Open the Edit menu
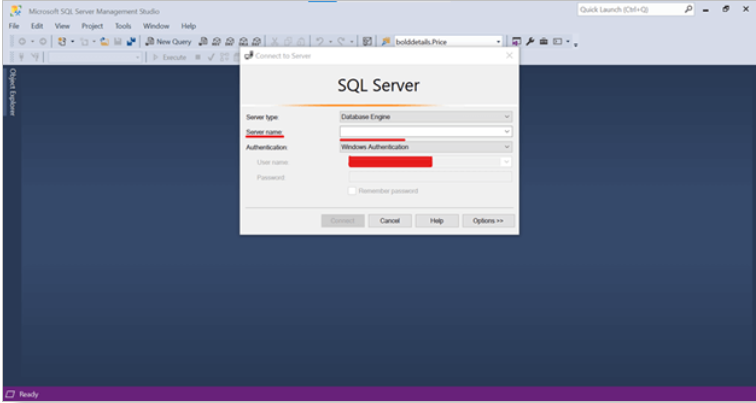 pos(37,26)
